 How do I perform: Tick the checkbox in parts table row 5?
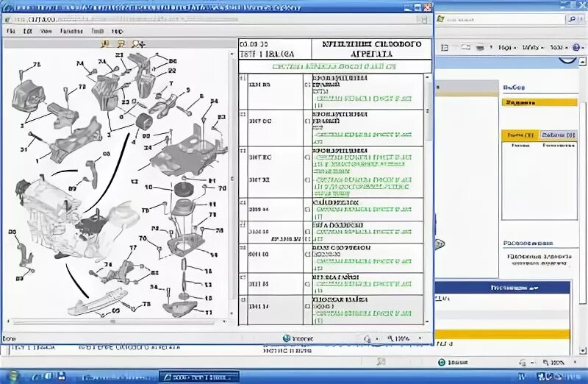click(307, 232)
